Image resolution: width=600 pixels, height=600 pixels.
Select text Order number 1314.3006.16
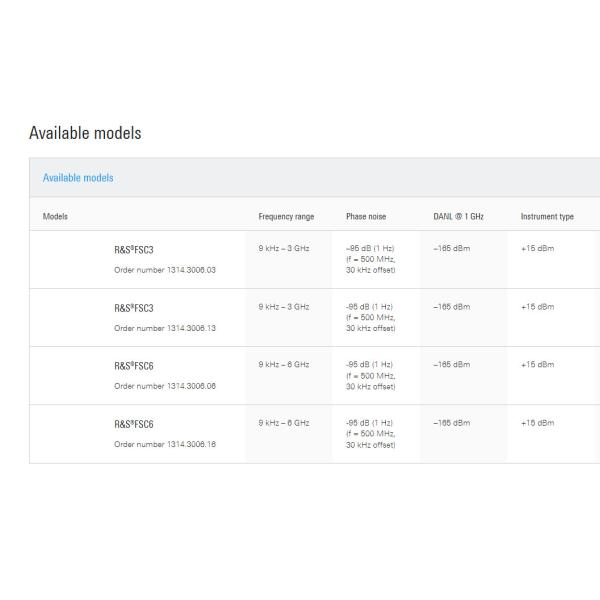click(165, 444)
